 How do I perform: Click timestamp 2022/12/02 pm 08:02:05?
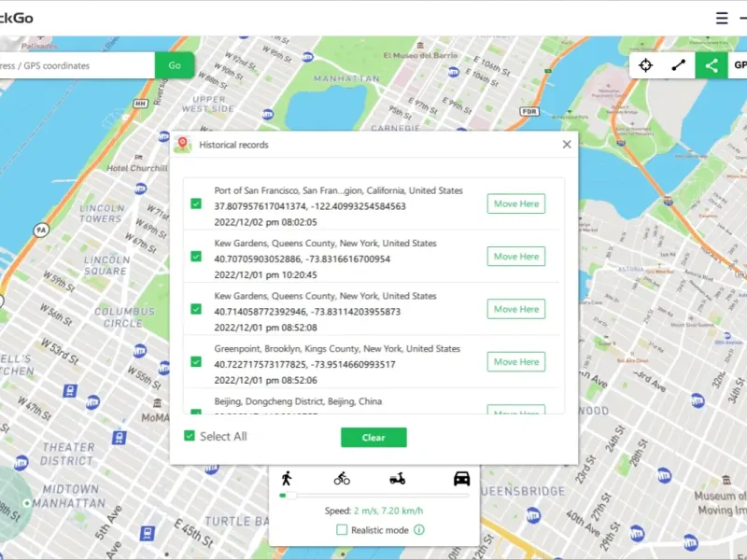pyautogui.click(x=265, y=222)
